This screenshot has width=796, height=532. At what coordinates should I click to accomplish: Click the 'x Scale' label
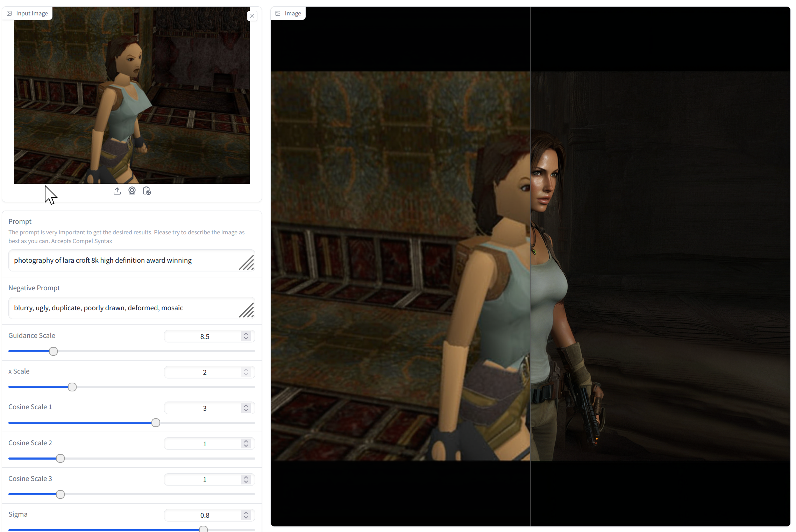point(19,371)
